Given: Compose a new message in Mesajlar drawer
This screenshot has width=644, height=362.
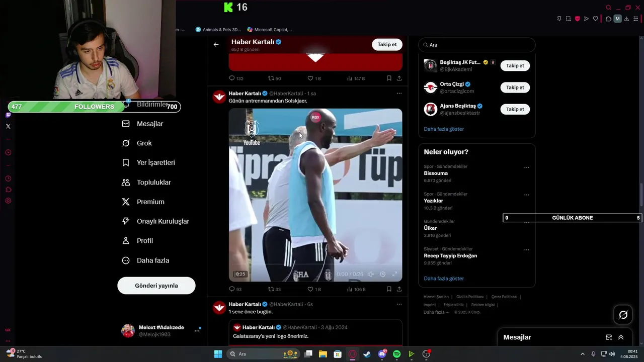Looking at the screenshot, I should [609, 337].
